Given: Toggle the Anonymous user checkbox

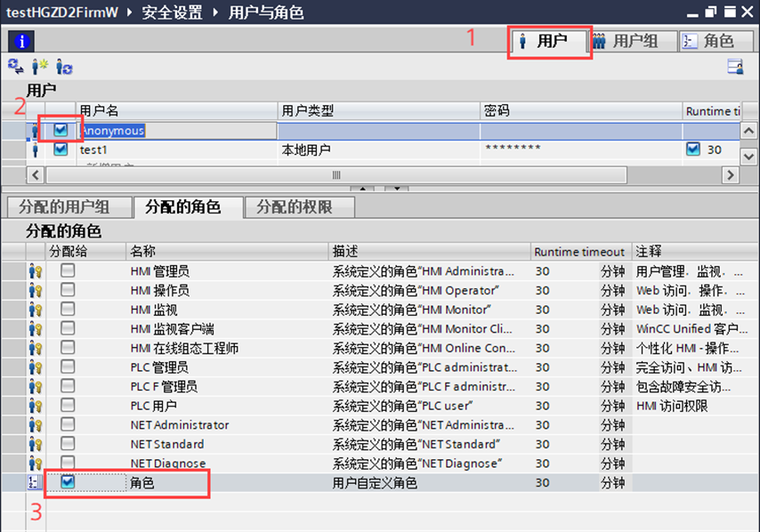Looking at the screenshot, I should (61, 130).
